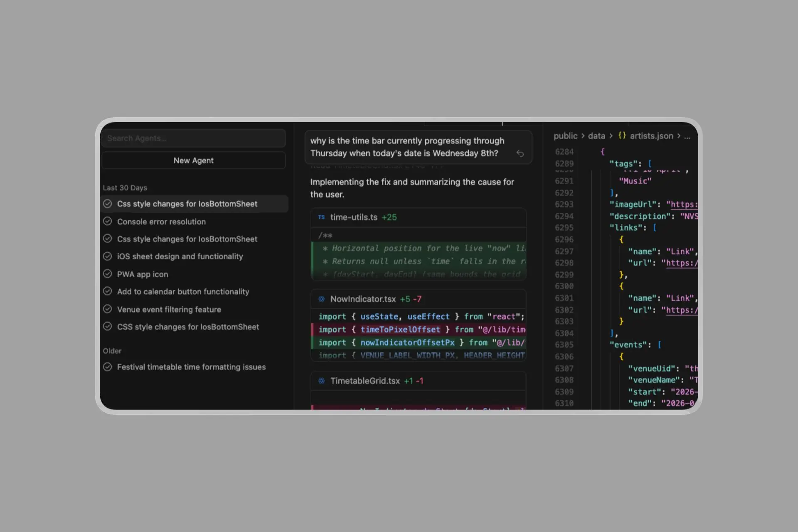This screenshot has height=532, width=798.
Task: Click the React icon beside NowIndicator.tsx
Action: click(x=321, y=299)
